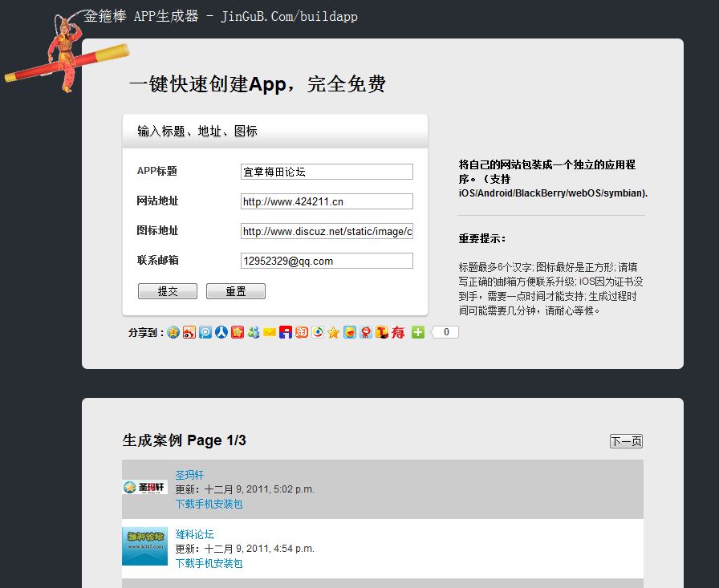Reset the form with 重置 button
Screen dimensions: 719x588
coord(236,291)
